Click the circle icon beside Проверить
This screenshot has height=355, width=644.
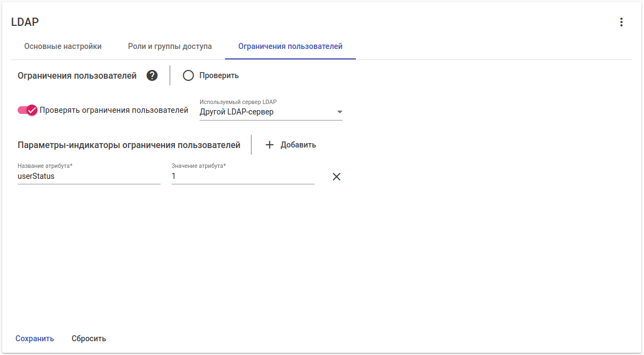coord(189,75)
